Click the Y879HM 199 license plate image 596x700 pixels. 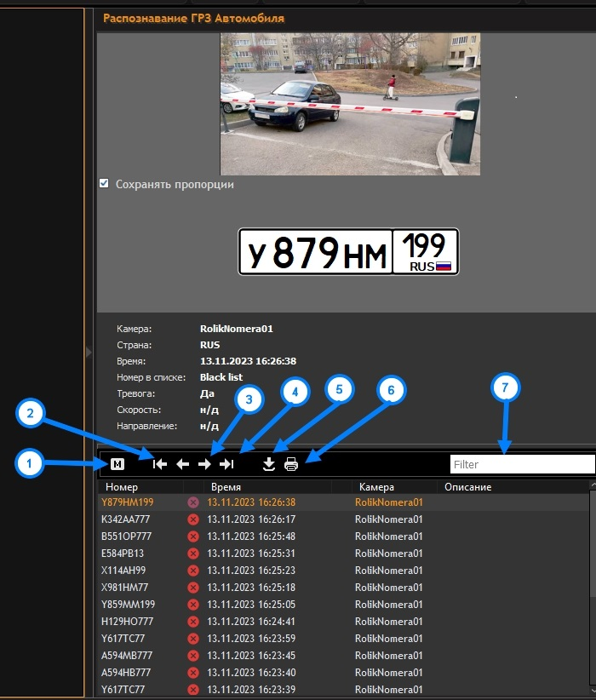pos(348,252)
